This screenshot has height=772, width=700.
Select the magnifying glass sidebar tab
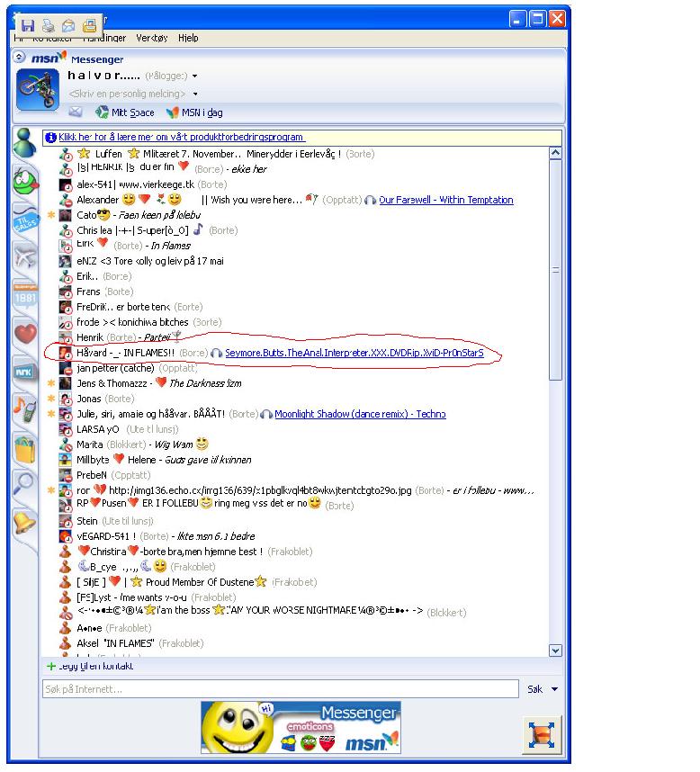[24, 484]
